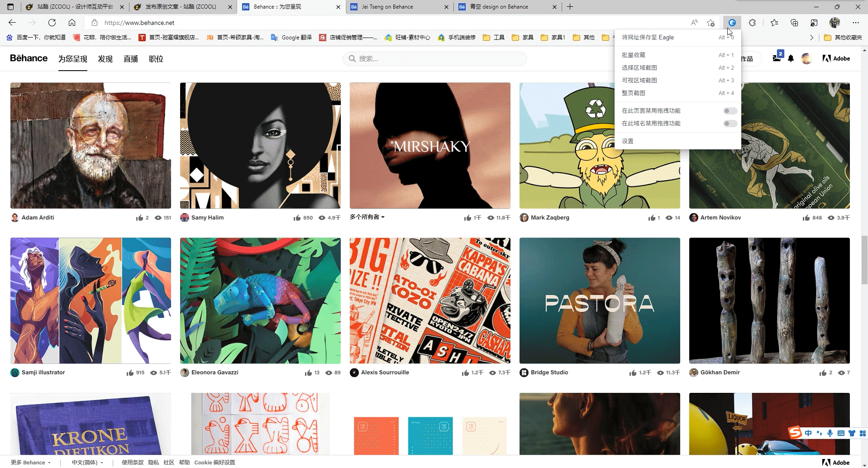This screenshot has height=468, width=868.
Task: Toggle disable drag on this page
Action: pos(730,111)
